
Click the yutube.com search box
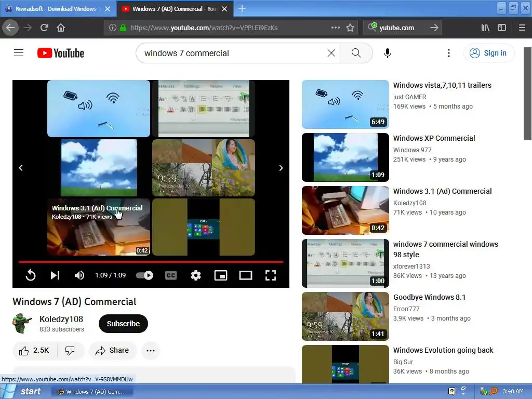click(x=402, y=28)
